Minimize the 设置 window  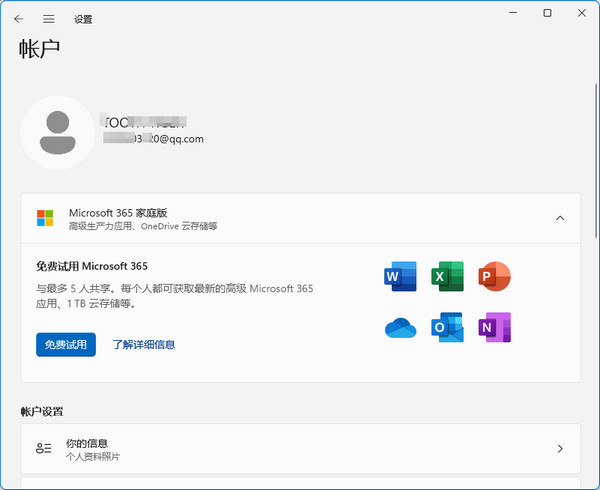pyautogui.click(x=513, y=13)
